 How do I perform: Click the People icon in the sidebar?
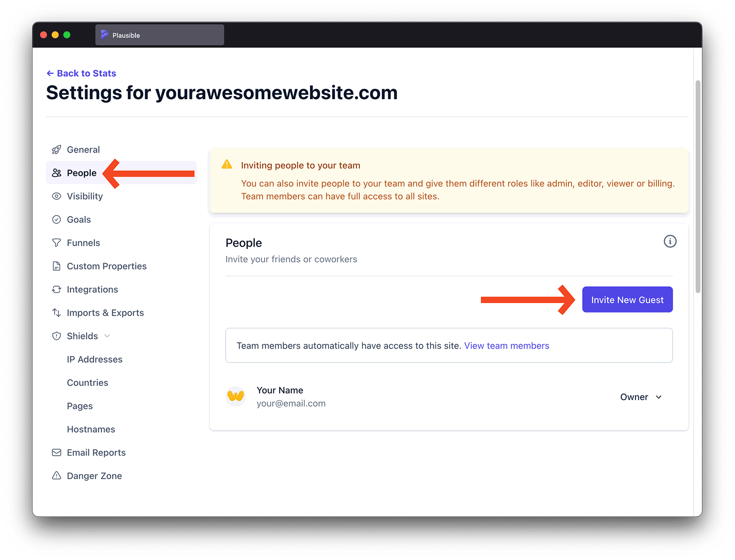pyautogui.click(x=56, y=173)
